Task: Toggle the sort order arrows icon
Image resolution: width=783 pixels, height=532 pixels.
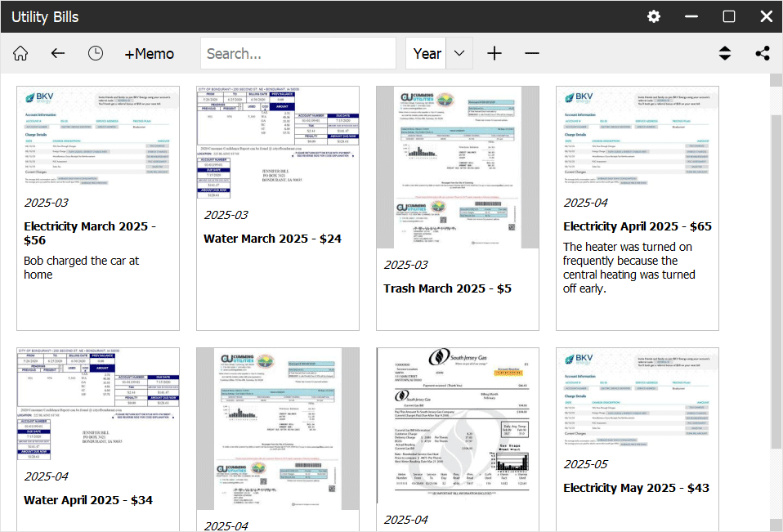Action: click(725, 53)
